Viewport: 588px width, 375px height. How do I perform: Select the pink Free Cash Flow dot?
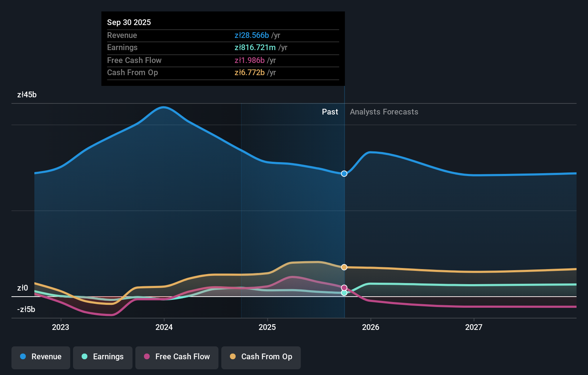coord(147,357)
